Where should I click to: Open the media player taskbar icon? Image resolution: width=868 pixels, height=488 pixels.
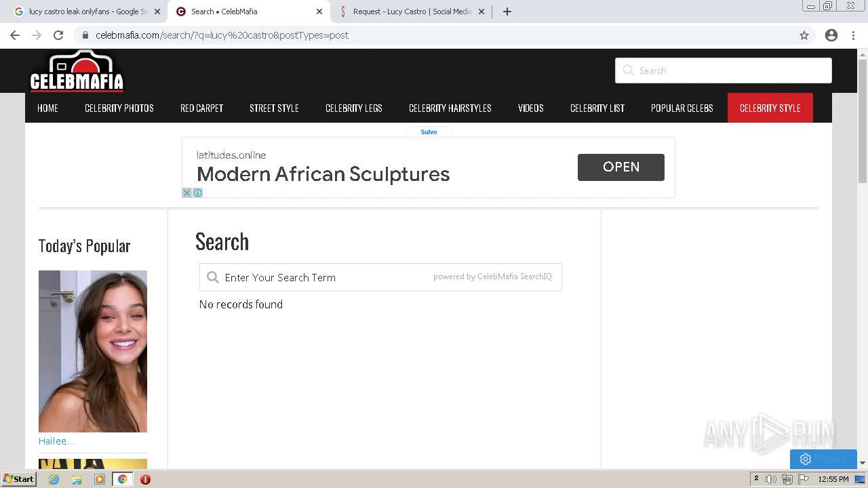(100, 479)
